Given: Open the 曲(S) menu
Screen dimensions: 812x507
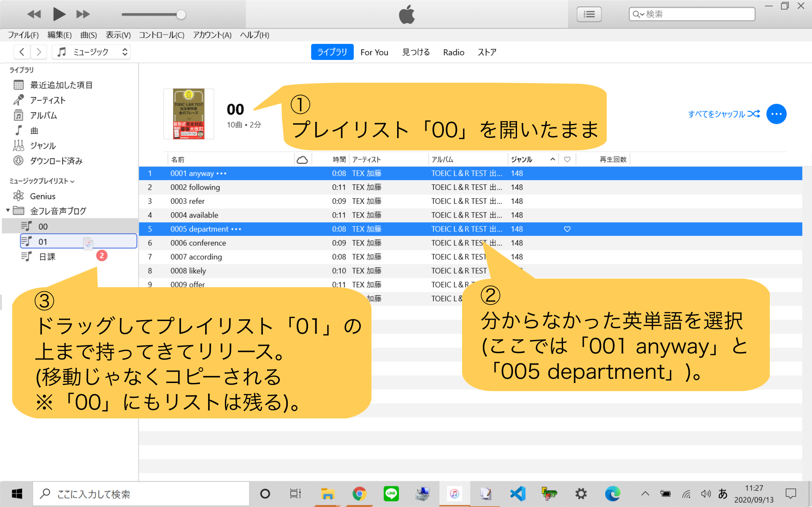Looking at the screenshot, I should pos(89,35).
